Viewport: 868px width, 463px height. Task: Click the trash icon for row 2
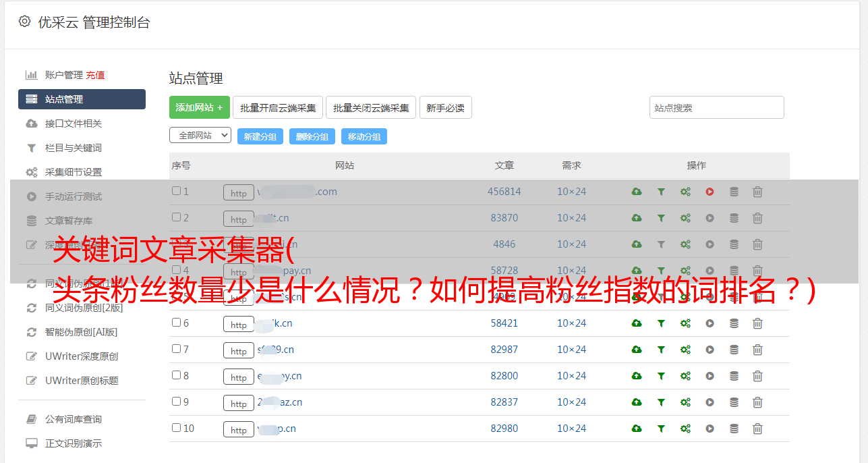pyautogui.click(x=757, y=218)
